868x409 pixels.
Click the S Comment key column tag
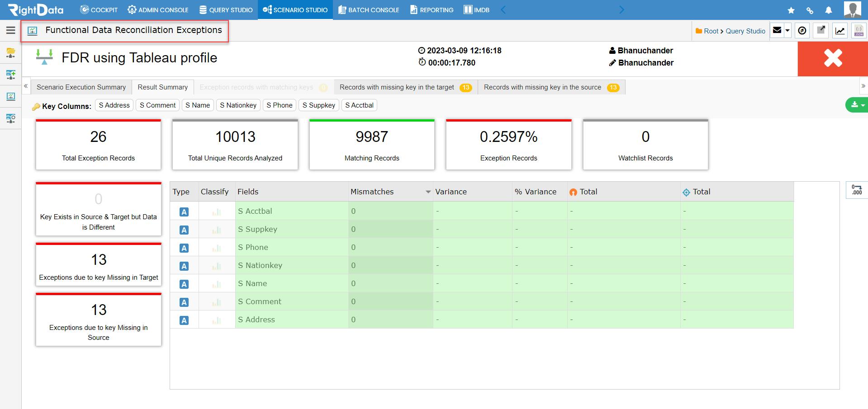[157, 105]
